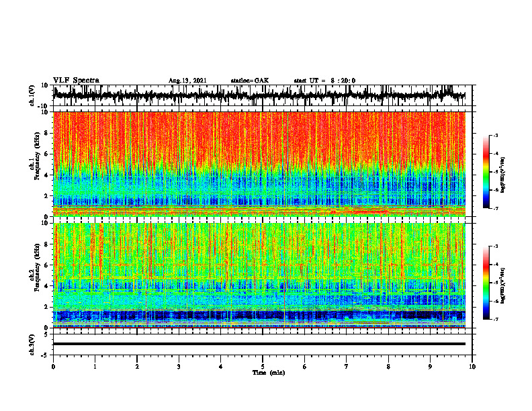
Task: Click the ch.1 spectrogram panel
Action: (x=259, y=164)
